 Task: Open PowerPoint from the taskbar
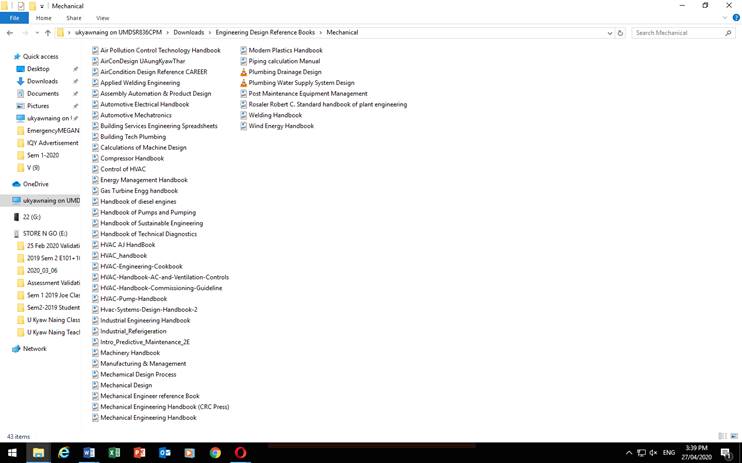140,453
